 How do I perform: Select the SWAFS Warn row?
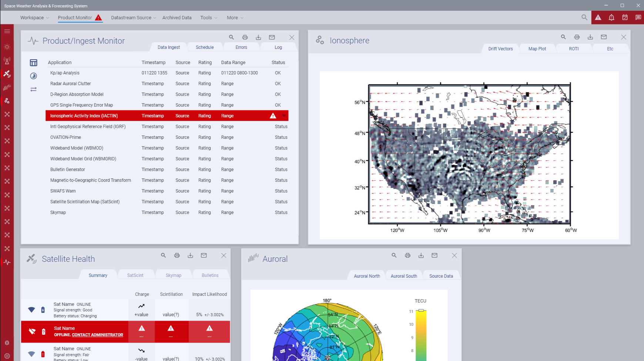coord(167,191)
